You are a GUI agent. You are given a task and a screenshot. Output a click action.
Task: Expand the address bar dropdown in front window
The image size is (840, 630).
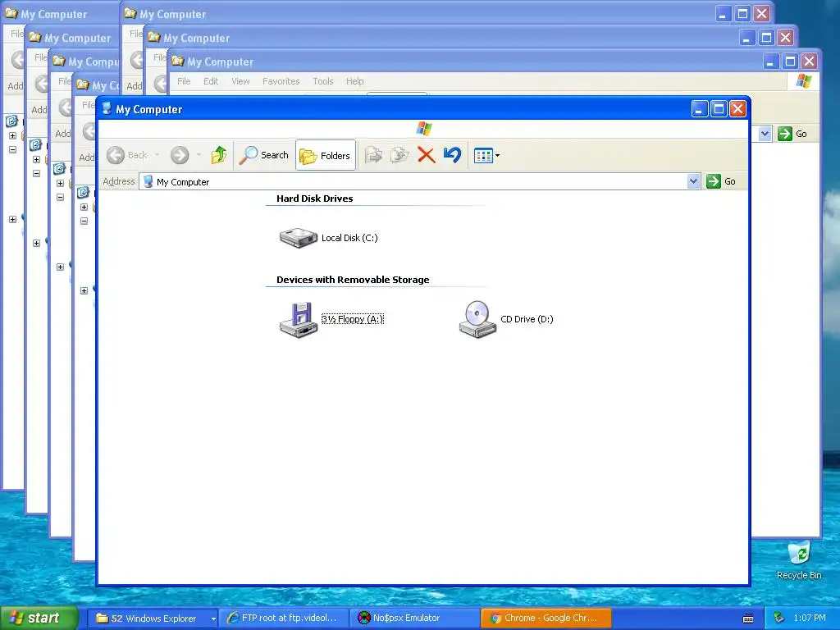pyautogui.click(x=693, y=181)
